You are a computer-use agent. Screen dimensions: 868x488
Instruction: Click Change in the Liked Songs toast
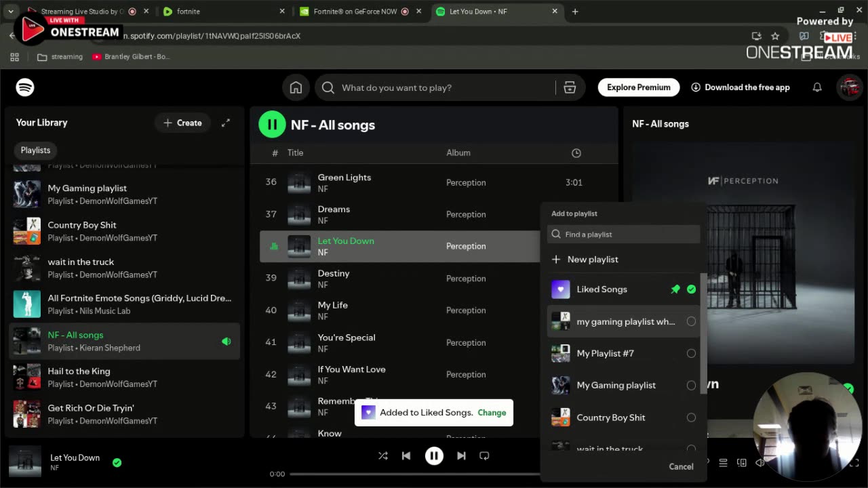tap(492, 413)
